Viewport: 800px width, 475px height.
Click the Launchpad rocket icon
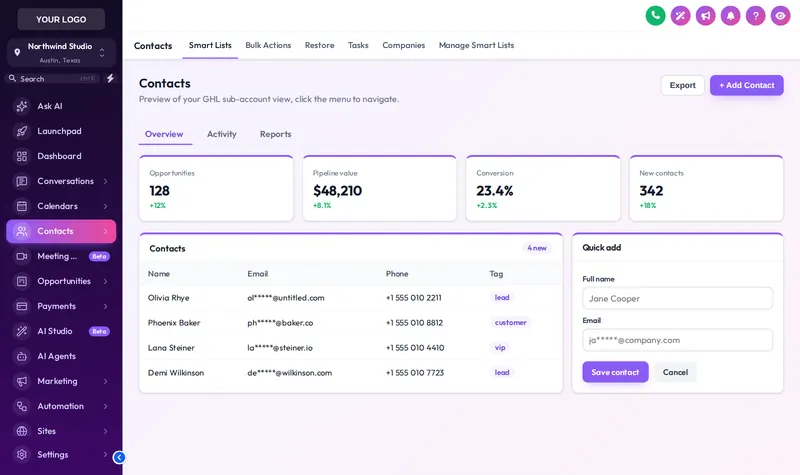[21, 131]
